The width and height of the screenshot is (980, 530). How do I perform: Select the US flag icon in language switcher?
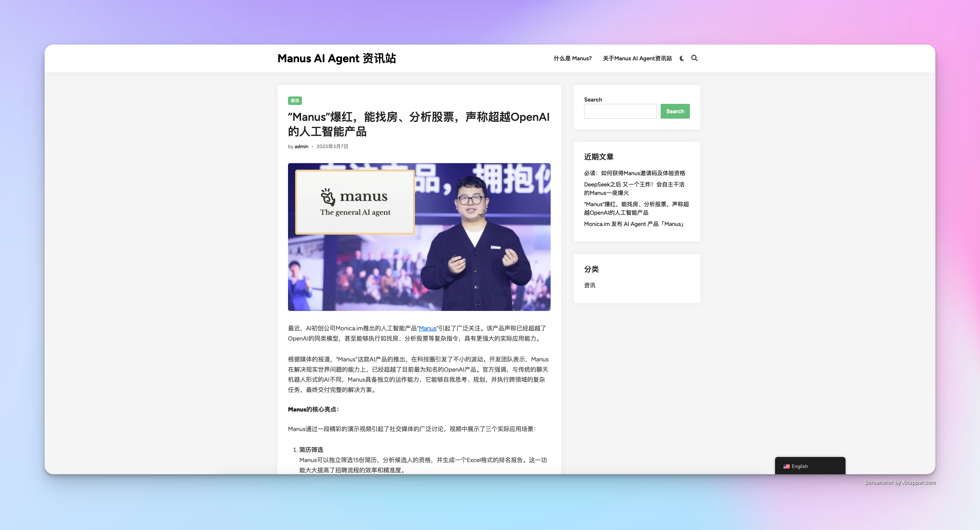pyautogui.click(x=786, y=466)
